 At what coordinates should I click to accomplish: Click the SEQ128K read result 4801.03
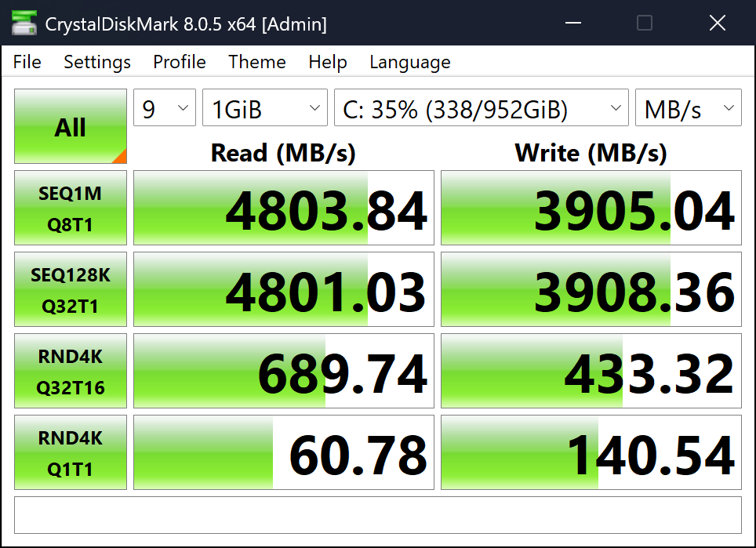tap(284, 289)
